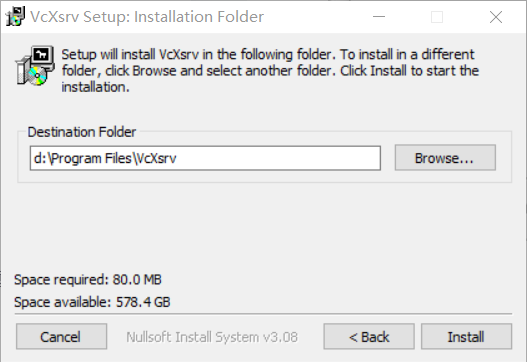This screenshot has height=362, width=527.
Task: Click the Destination Folder group label
Action: [x=82, y=132]
